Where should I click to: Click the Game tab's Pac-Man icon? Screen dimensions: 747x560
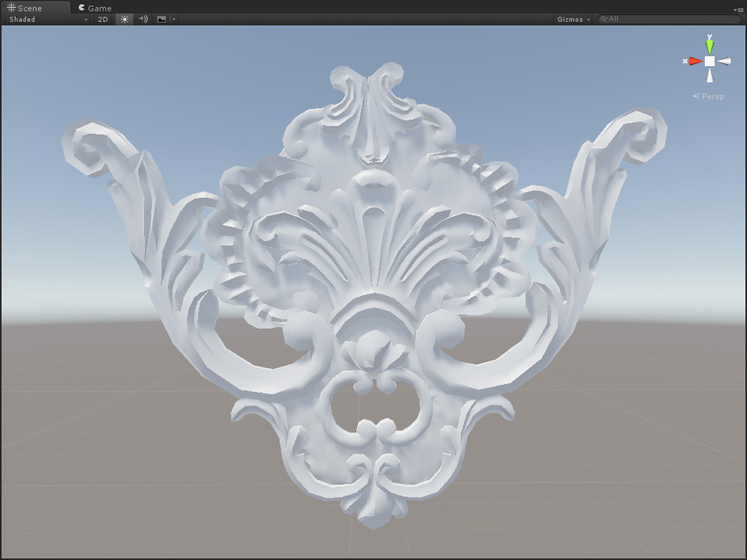coord(81,8)
